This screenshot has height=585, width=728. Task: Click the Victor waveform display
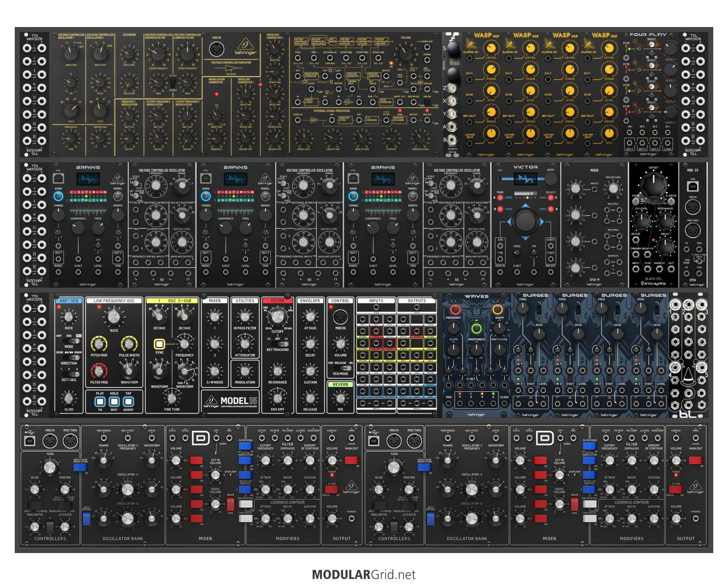pos(525,178)
